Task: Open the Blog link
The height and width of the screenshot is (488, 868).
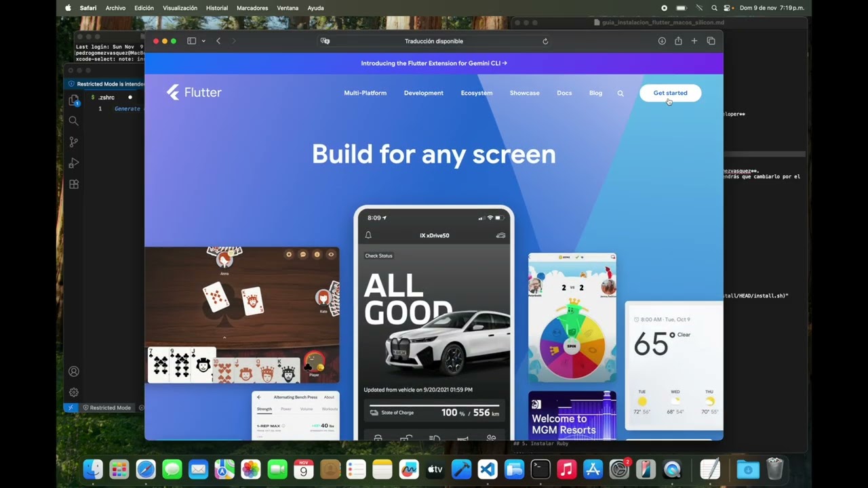Action: pyautogui.click(x=595, y=93)
